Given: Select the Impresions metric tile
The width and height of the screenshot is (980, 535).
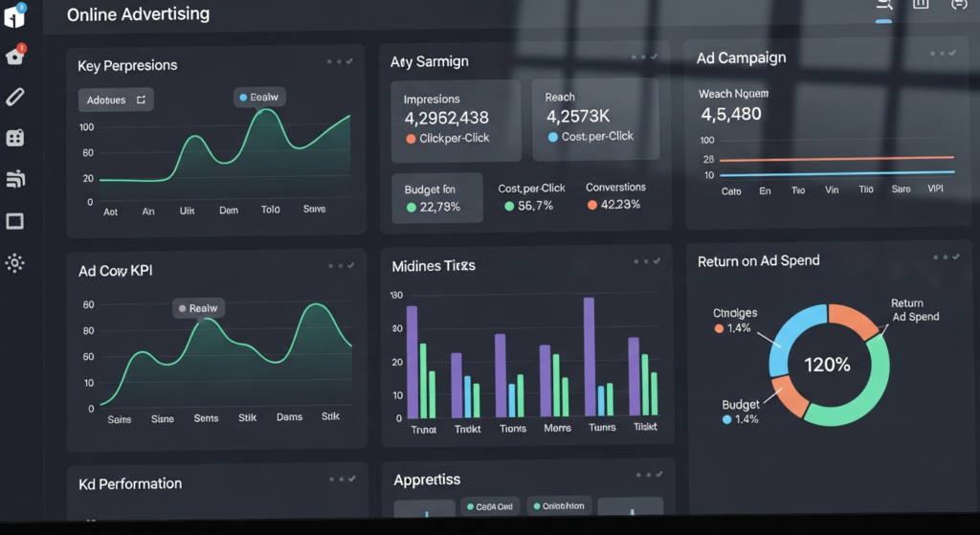Looking at the screenshot, I should [x=456, y=119].
